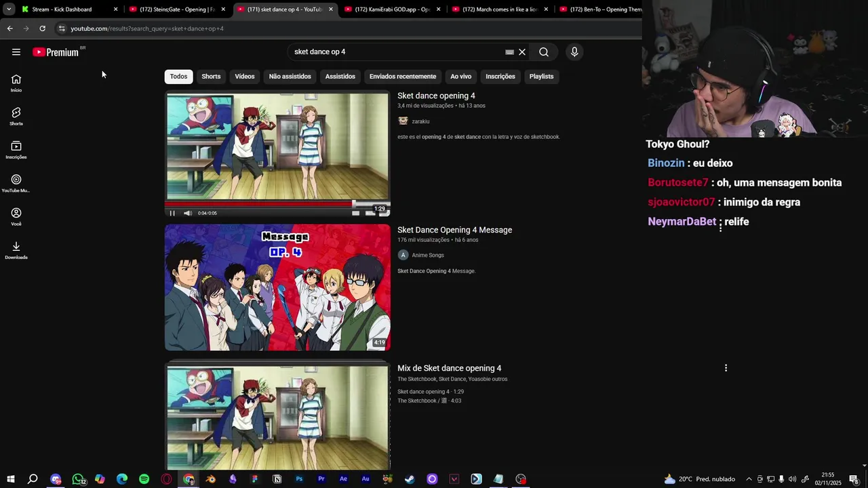Open YouTube Music from the sidebar
The width and height of the screenshot is (868, 488).
[x=16, y=184]
